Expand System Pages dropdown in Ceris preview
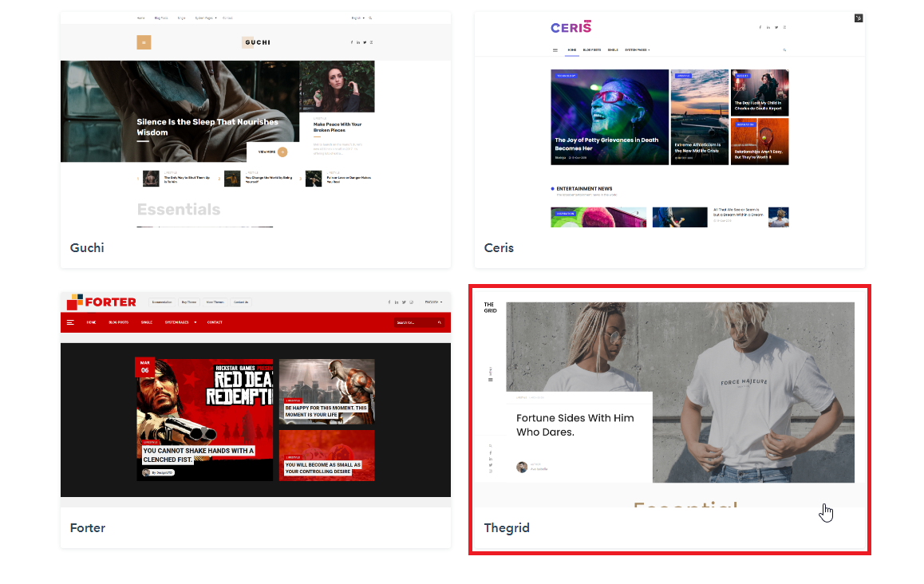This screenshot has height=584, width=924. 637,50
